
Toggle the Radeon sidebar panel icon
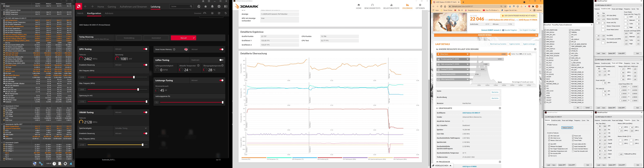click(x=226, y=7)
